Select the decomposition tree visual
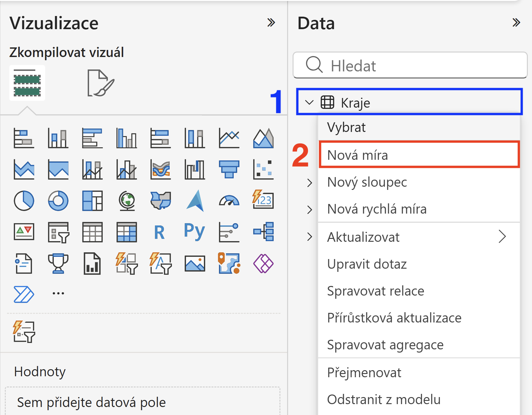Image resolution: width=532 pixels, height=415 pixels. point(263,232)
